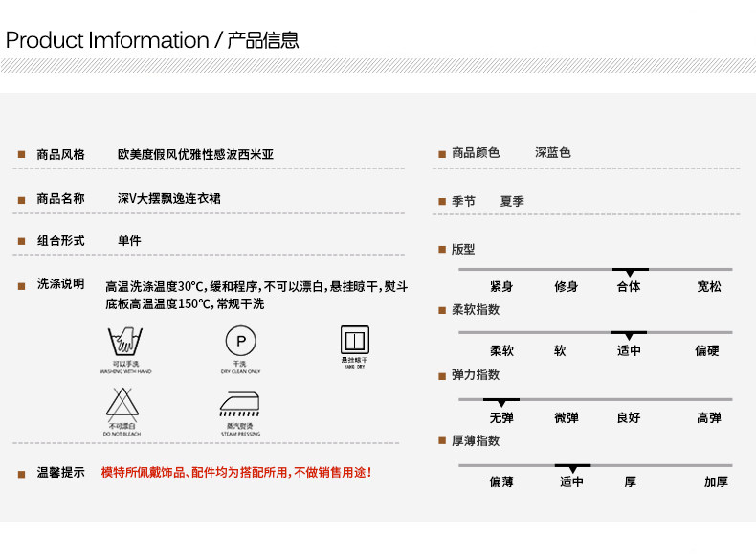Click the 修身 fit option
Image resolution: width=756 pixels, height=559 pixels.
coord(566,286)
